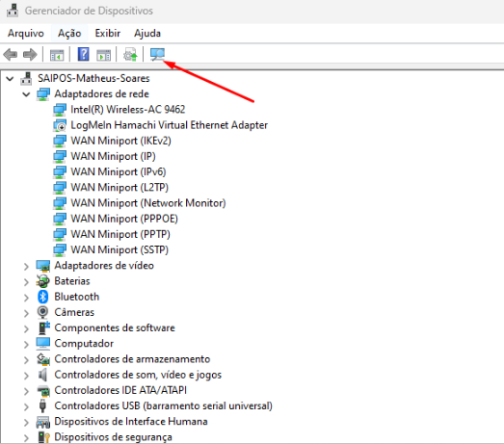Open the Exibir menu
Viewport: 504px width, 444px height.
tap(108, 33)
